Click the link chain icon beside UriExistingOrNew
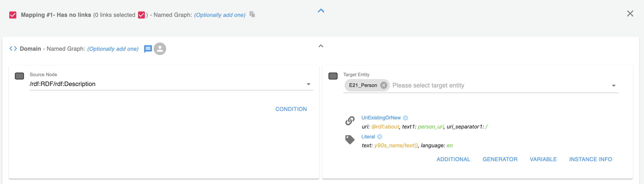 (x=350, y=121)
